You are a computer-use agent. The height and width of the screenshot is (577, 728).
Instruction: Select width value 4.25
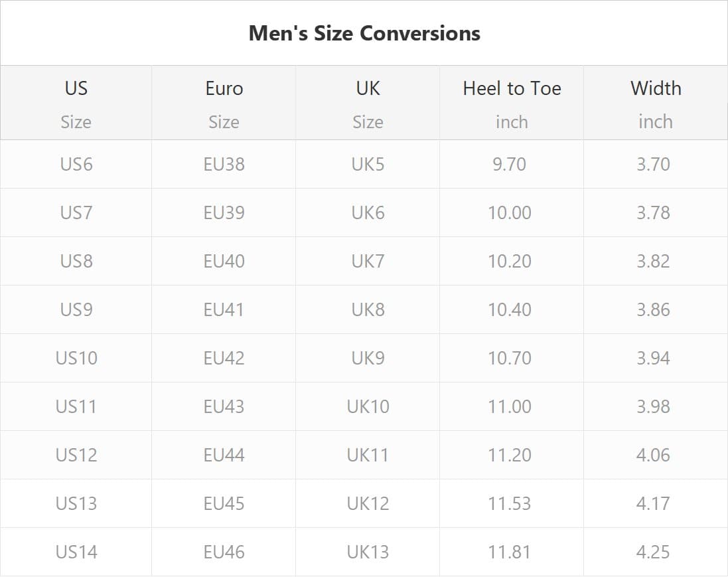pos(653,552)
